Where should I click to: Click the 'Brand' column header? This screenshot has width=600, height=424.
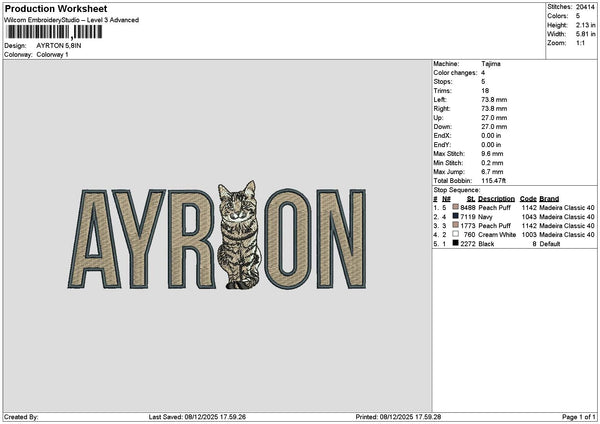[549, 199]
